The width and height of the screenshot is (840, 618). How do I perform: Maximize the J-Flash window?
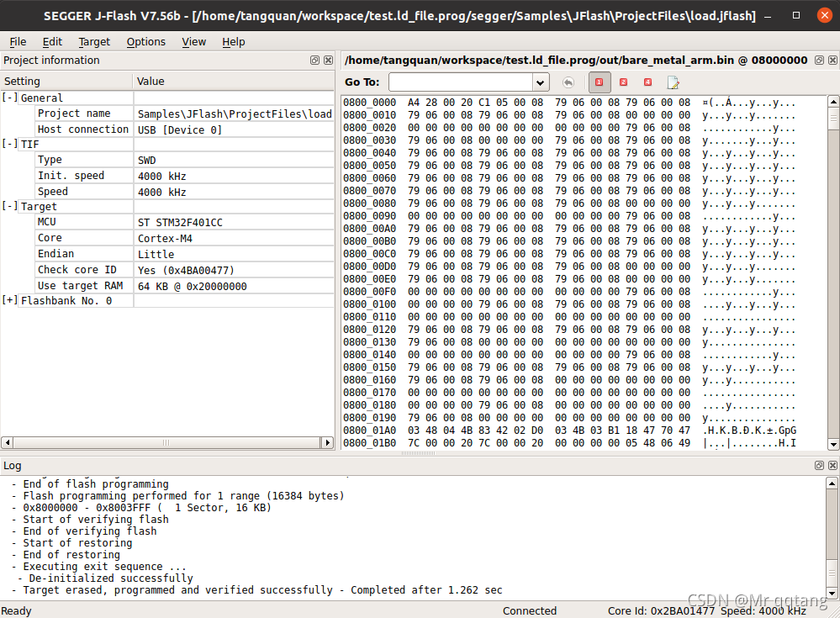point(796,15)
